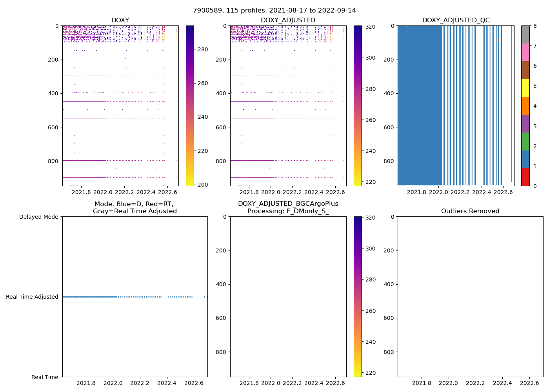
Task: Click the purple segment of the QC colorbar
Action: [525, 123]
